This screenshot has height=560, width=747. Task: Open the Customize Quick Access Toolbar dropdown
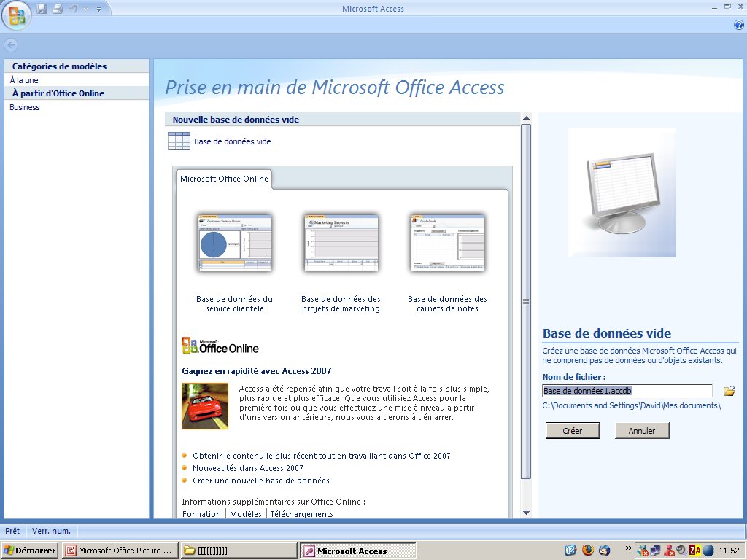coord(98,9)
